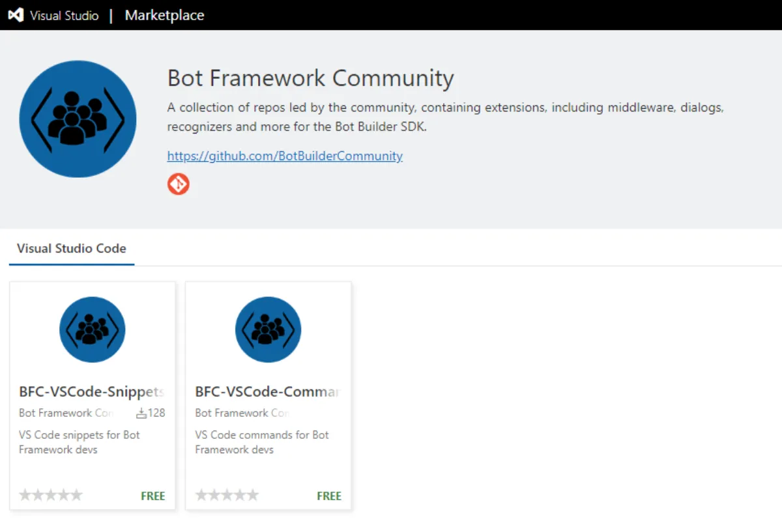The height and width of the screenshot is (532, 782).
Task: Click the large Bot Framework Community logo
Action: (x=78, y=119)
